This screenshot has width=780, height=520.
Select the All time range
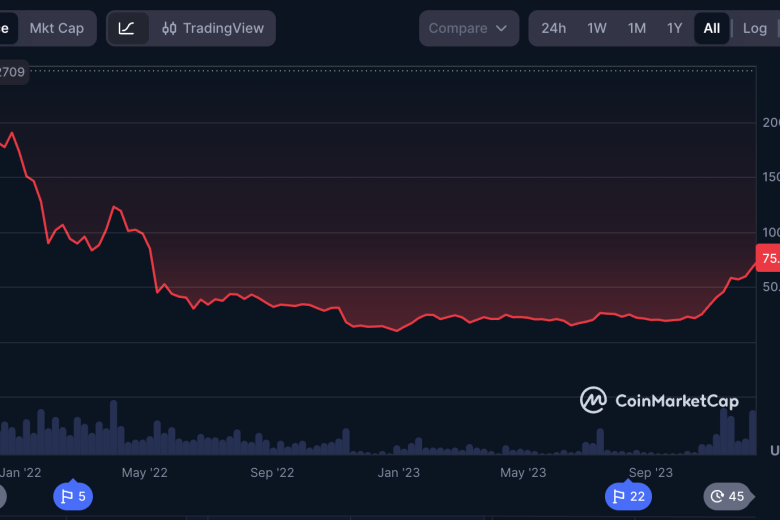[711, 28]
